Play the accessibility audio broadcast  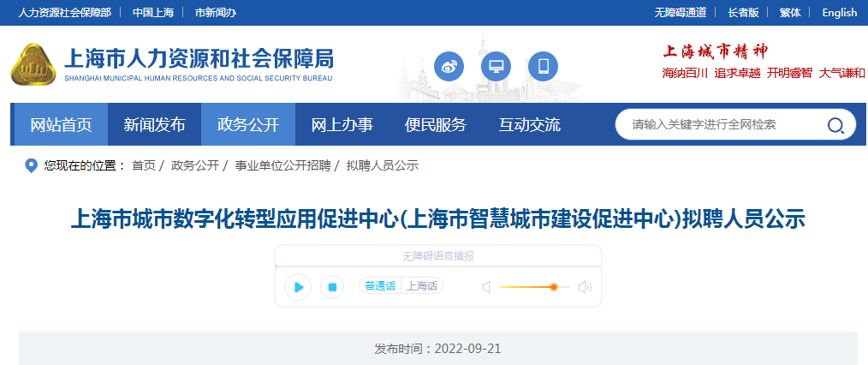298,287
